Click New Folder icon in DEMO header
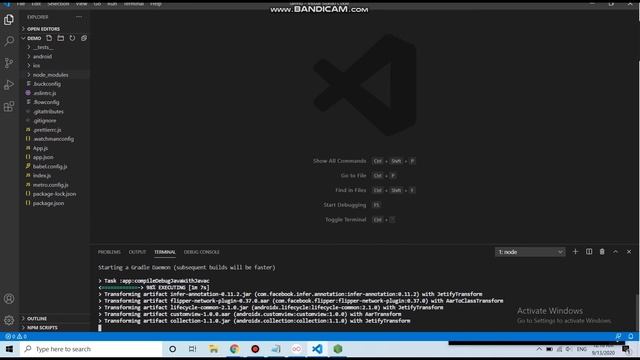 tap(60, 38)
